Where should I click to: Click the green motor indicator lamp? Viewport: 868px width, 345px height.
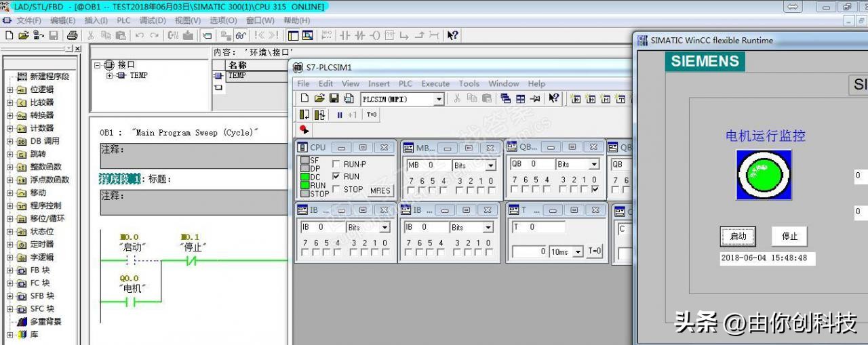coord(764,175)
